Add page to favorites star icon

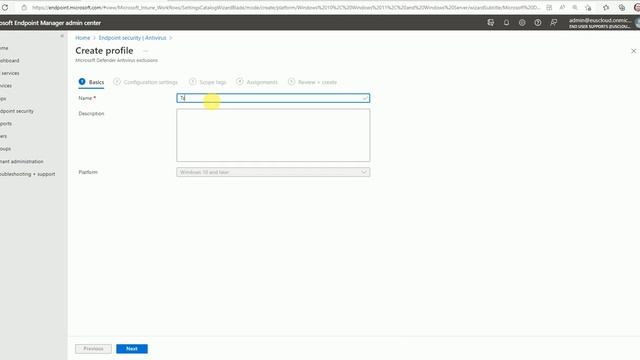click(x=588, y=7)
